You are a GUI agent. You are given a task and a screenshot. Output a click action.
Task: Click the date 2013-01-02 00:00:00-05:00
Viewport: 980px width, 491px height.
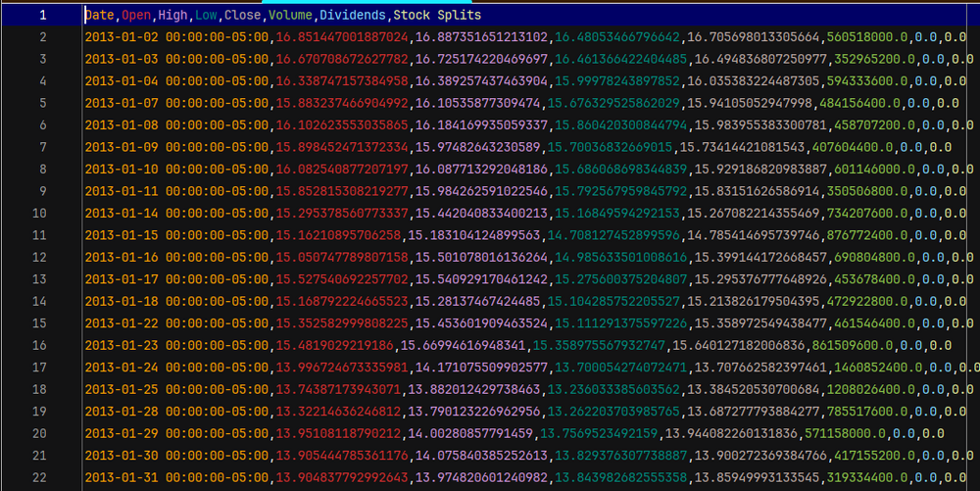(176, 37)
